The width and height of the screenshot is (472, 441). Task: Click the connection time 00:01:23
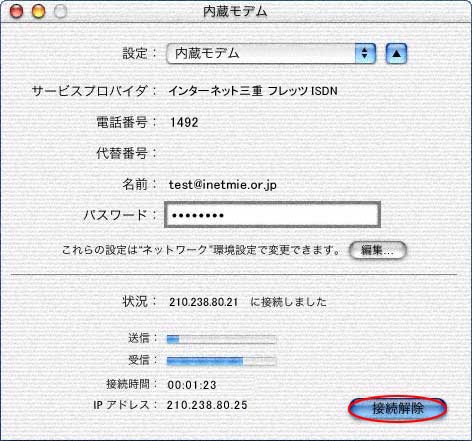click(x=192, y=385)
